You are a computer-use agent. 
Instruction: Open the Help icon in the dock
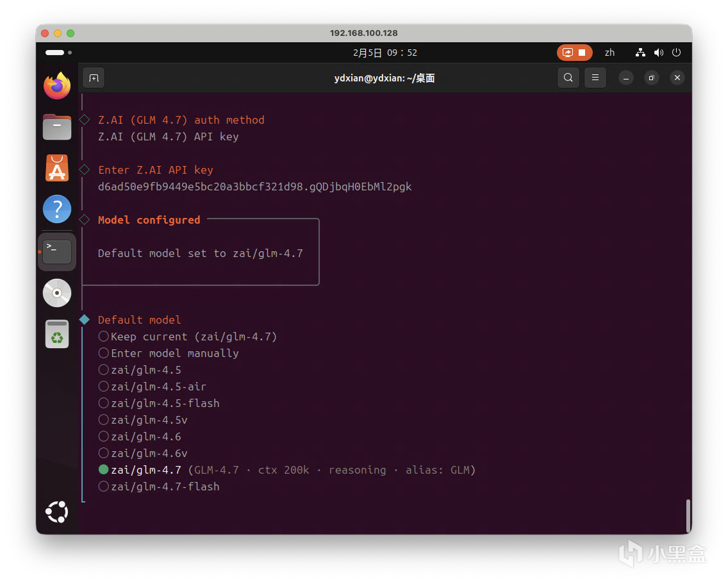tap(57, 209)
